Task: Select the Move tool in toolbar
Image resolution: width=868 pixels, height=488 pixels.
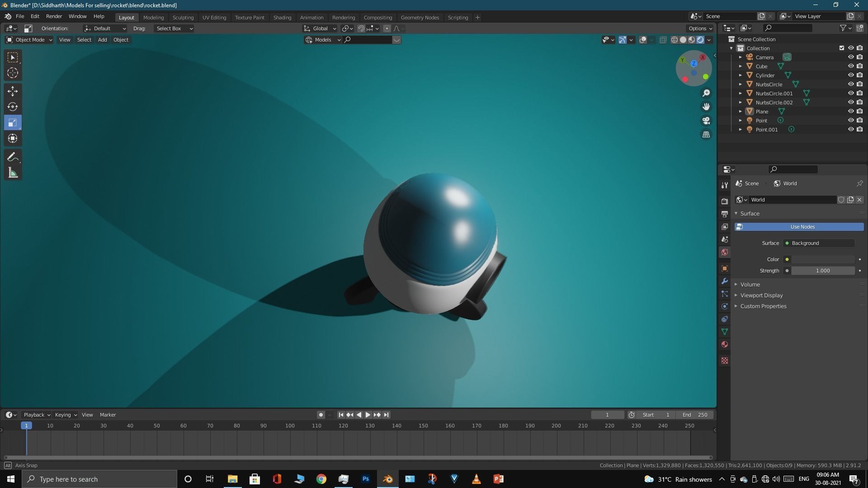Action: [x=13, y=91]
